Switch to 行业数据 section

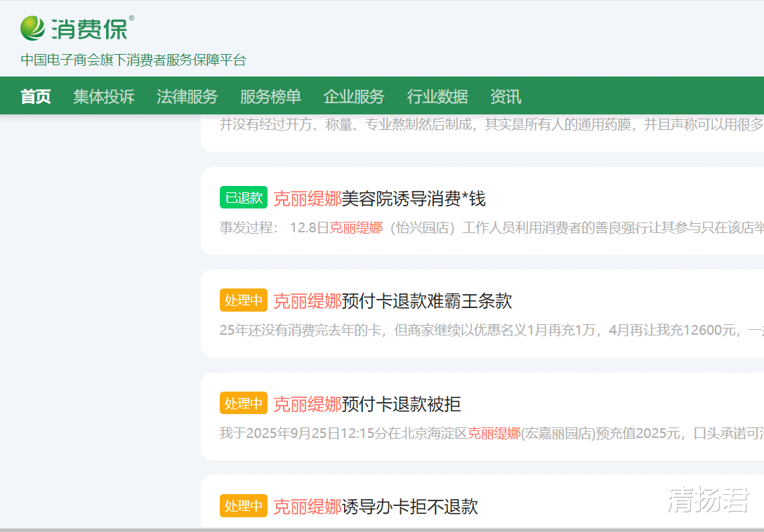[x=437, y=96]
